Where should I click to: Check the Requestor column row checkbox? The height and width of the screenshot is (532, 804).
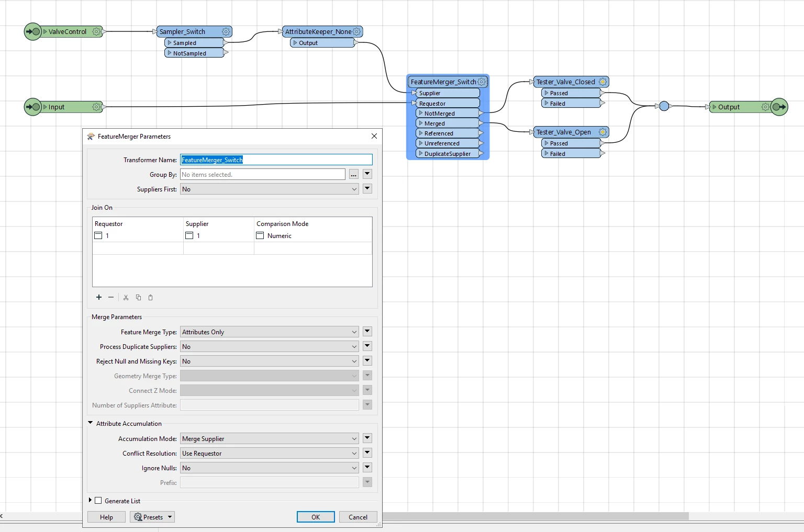pyautogui.click(x=98, y=235)
